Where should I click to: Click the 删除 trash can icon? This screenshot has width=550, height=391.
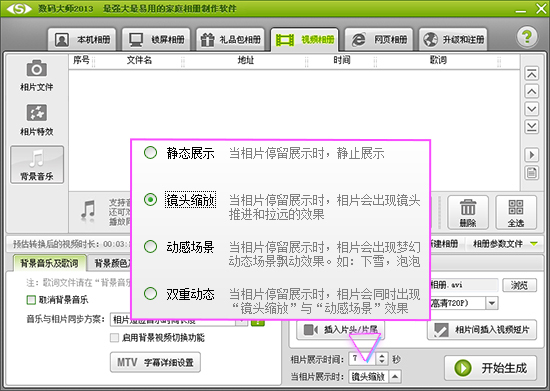(468, 207)
